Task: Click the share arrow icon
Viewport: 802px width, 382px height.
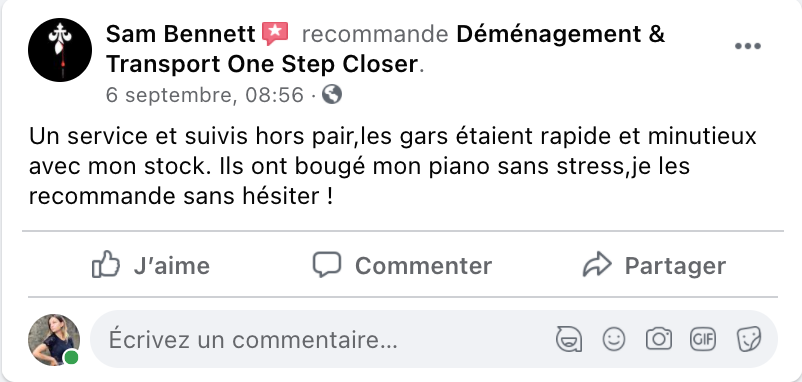Action: (597, 264)
